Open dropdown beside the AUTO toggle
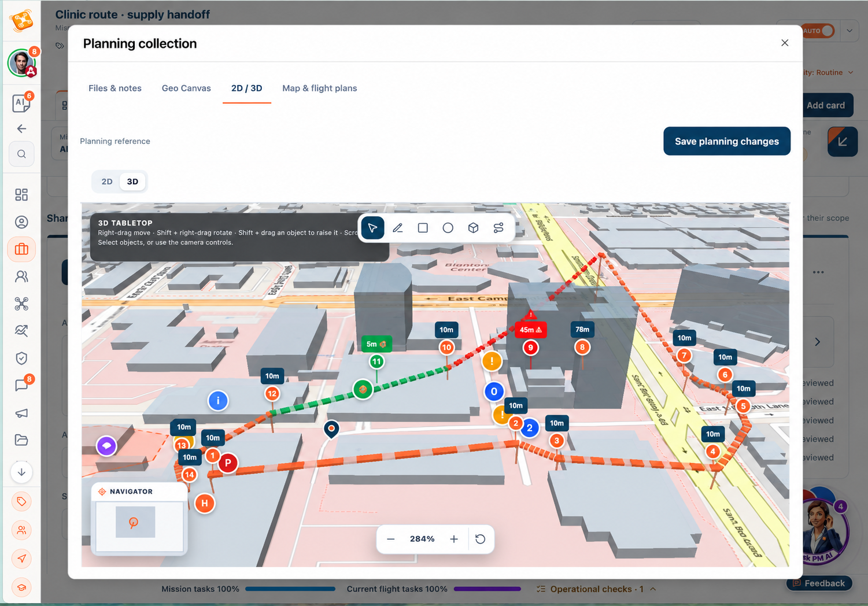 [x=849, y=31]
